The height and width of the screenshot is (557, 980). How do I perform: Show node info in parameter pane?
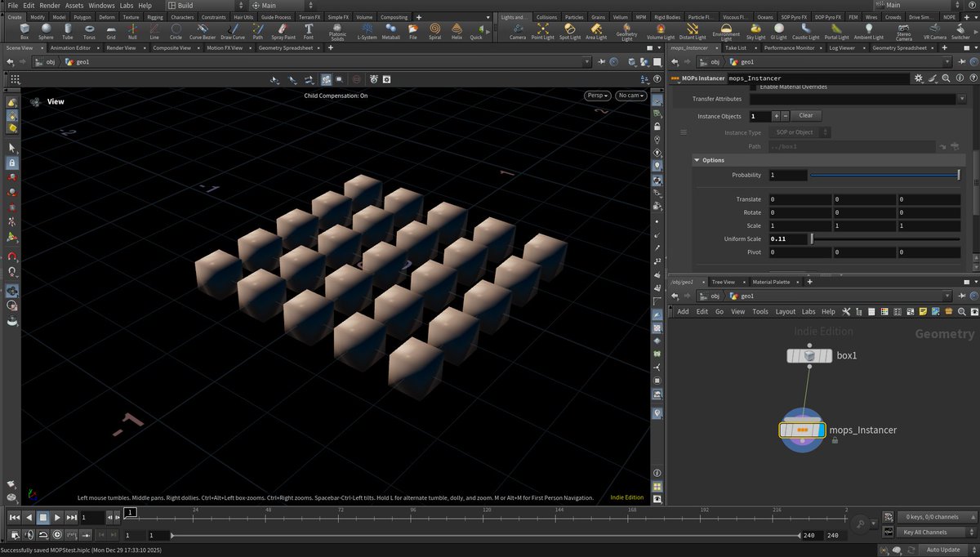[x=959, y=78]
